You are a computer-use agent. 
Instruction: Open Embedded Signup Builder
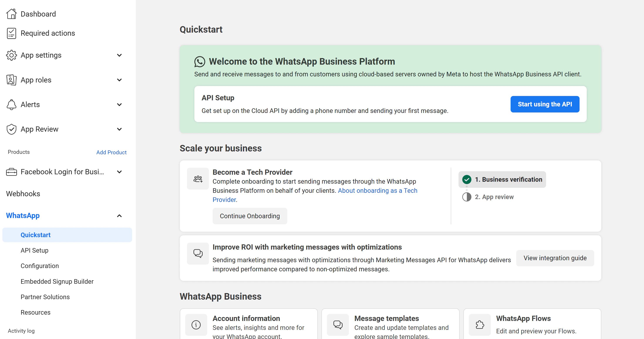tap(57, 282)
